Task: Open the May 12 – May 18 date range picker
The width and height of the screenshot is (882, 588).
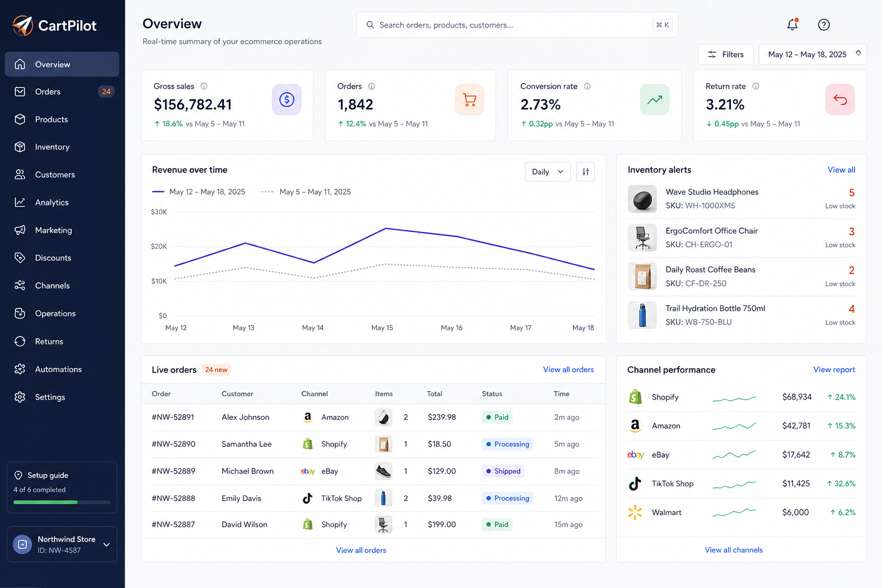Action: tap(813, 55)
